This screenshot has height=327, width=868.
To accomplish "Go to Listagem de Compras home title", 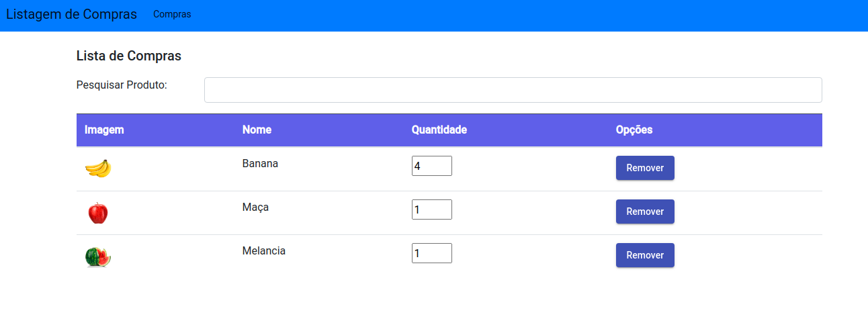I will (72, 14).
